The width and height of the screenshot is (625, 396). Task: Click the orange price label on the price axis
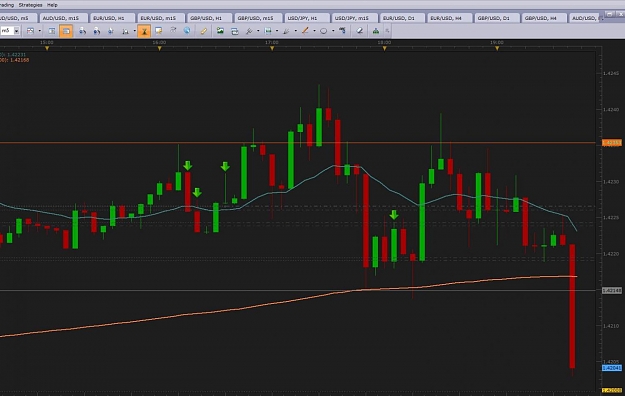[x=611, y=143]
